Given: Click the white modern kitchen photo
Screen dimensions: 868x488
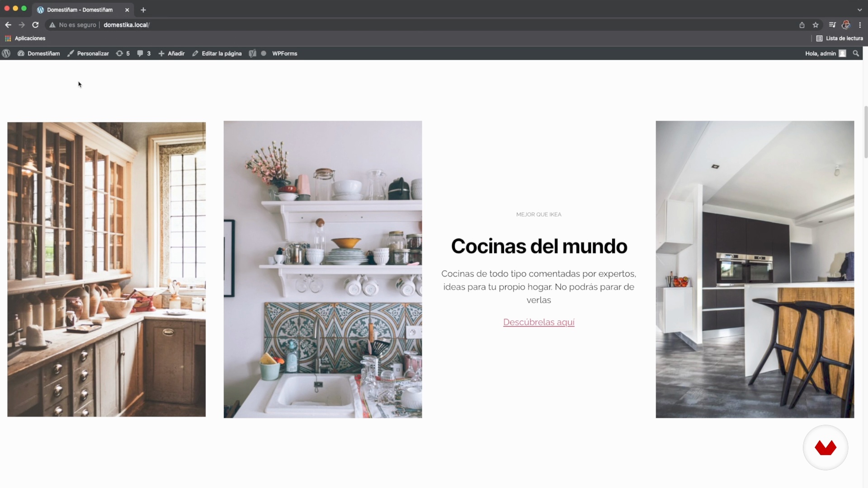Looking at the screenshot, I should (x=755, y=269).
